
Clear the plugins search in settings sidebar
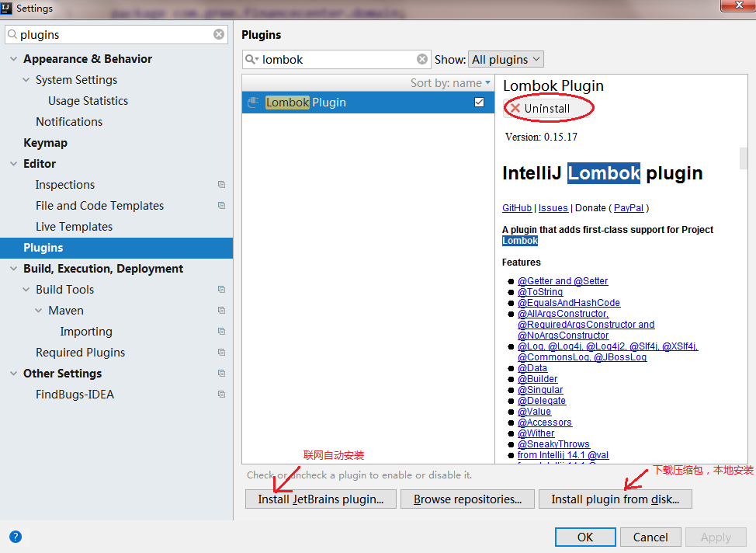219,34
